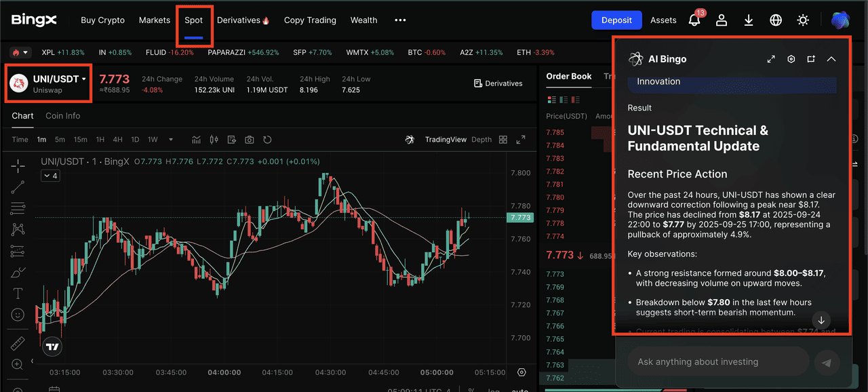Screen dimensions: 868x392
Task: Click the BingX logo
Action: [34, 20]
